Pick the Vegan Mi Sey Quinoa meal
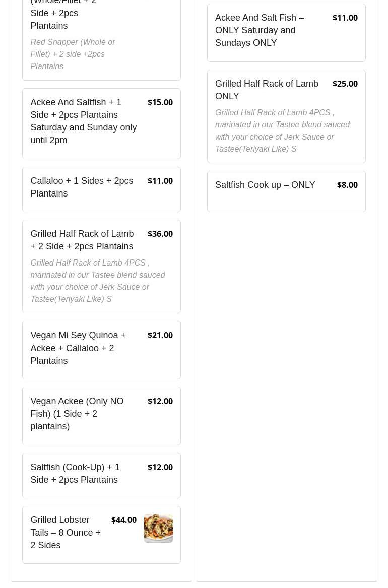This screenshot has height=588, width=388. pos(101,350)
